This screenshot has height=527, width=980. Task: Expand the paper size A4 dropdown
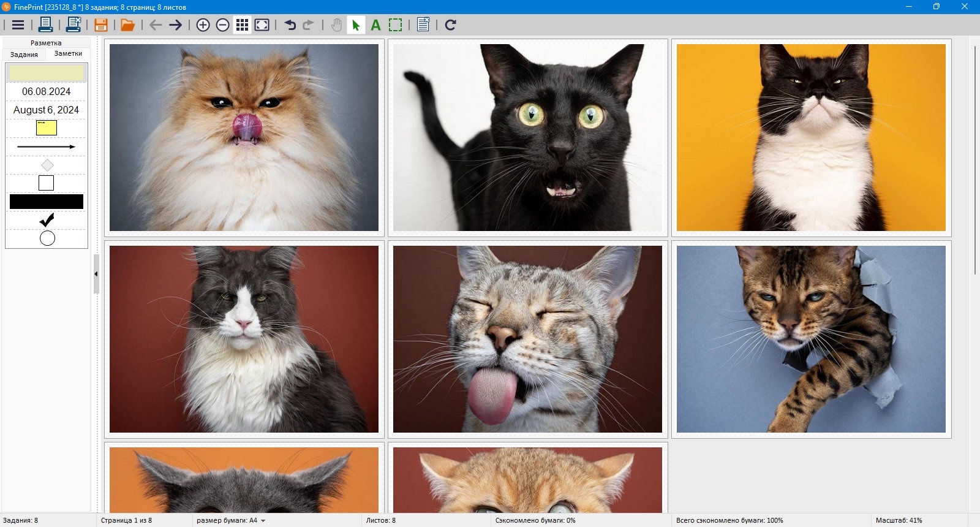(x=231, y=520)
